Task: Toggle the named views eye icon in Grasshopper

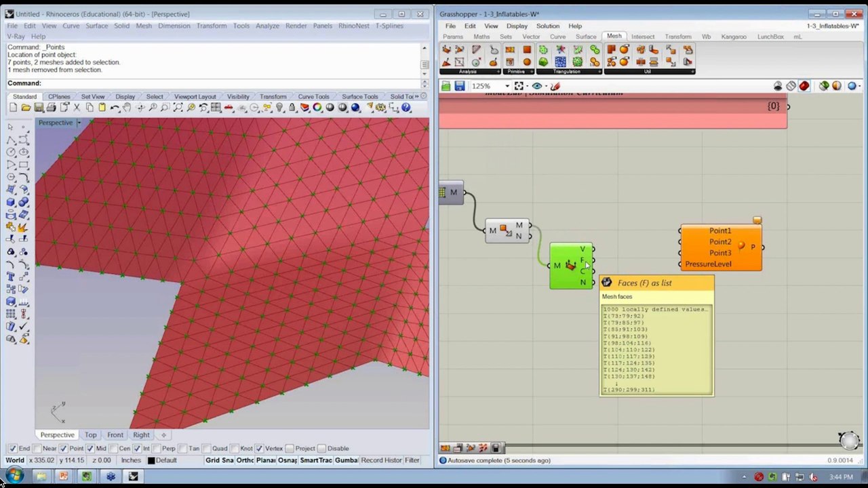Action: (537, 86)
